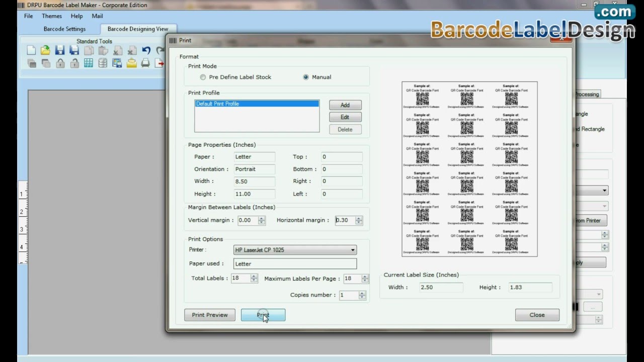Adjust Maximum Labels Per Page spinner
Screen dimensions: 644x362
(365, 279)
